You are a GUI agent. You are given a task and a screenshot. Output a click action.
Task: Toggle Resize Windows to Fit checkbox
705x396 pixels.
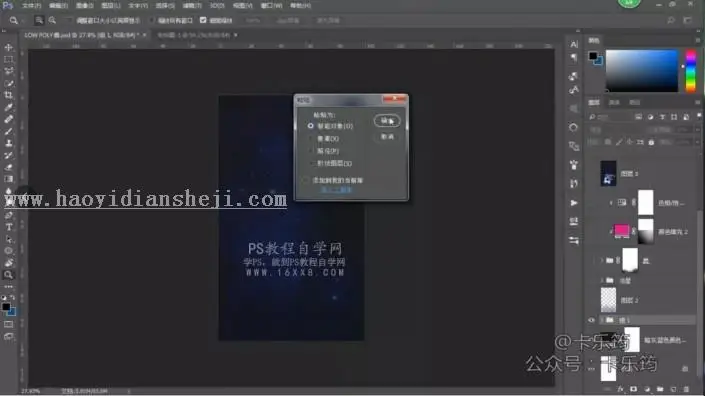coord(69,20)
